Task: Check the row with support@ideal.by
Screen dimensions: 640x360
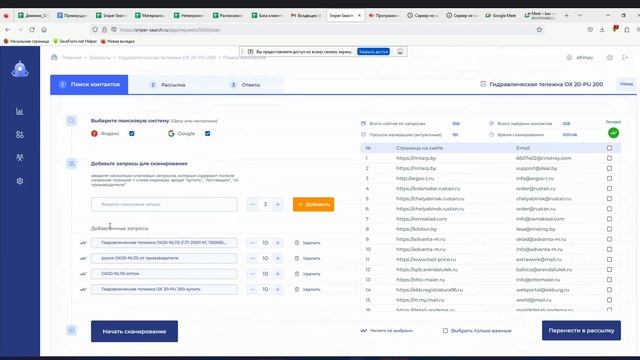Action: click(609, 168)
